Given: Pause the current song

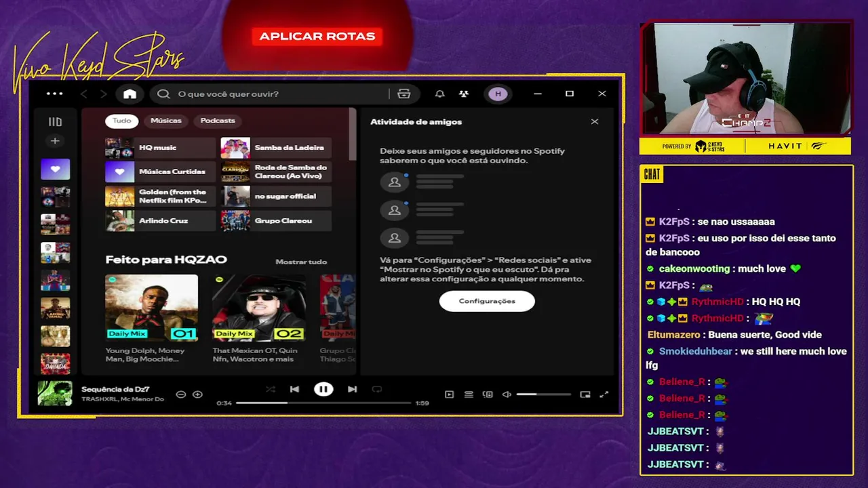Looking at the screenshot, I should (323, 389).
